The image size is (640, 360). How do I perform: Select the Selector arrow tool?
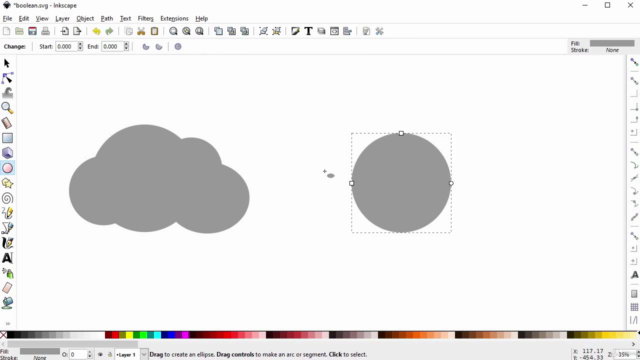click(7, 63)
